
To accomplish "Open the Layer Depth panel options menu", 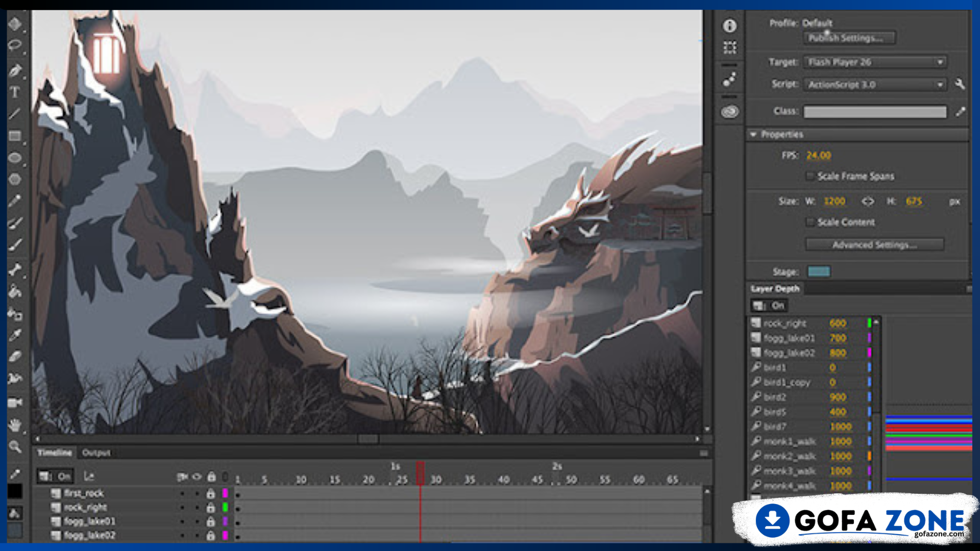I will 968,289.
